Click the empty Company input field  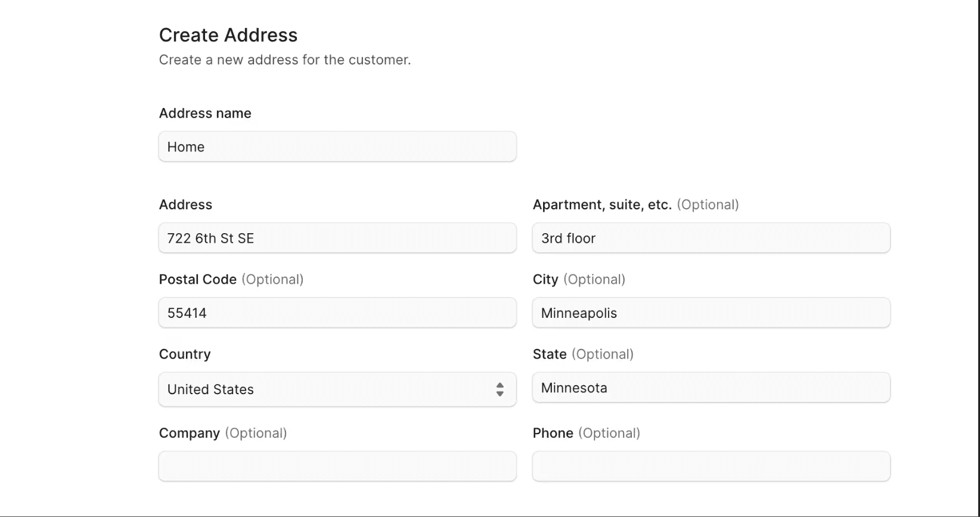[337, 466]
